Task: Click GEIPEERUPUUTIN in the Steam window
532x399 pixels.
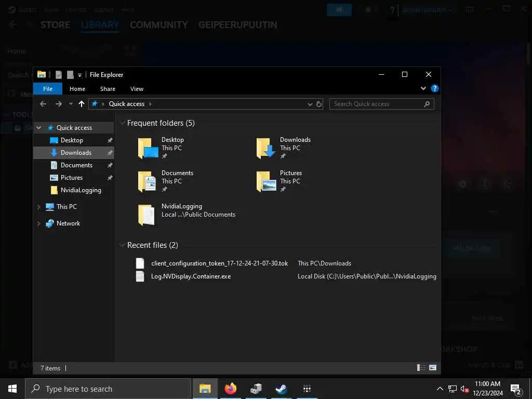Action: click(238, 25)
